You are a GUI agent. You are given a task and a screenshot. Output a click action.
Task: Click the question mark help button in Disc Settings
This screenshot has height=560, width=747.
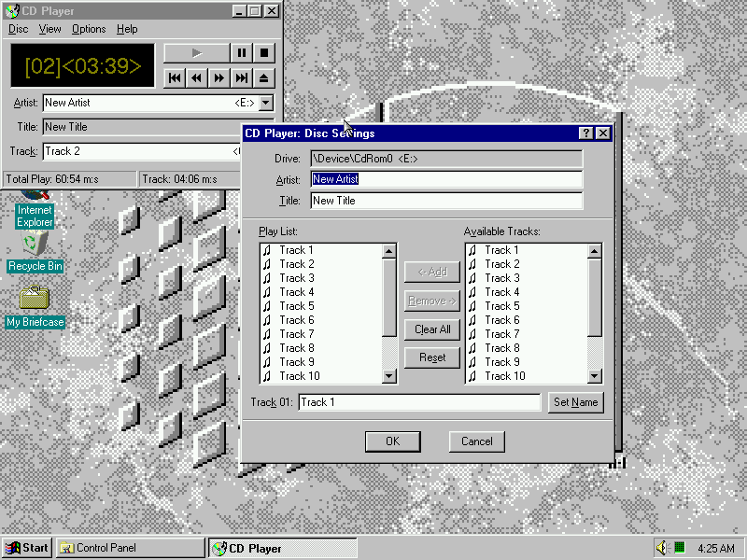point(585,133)
